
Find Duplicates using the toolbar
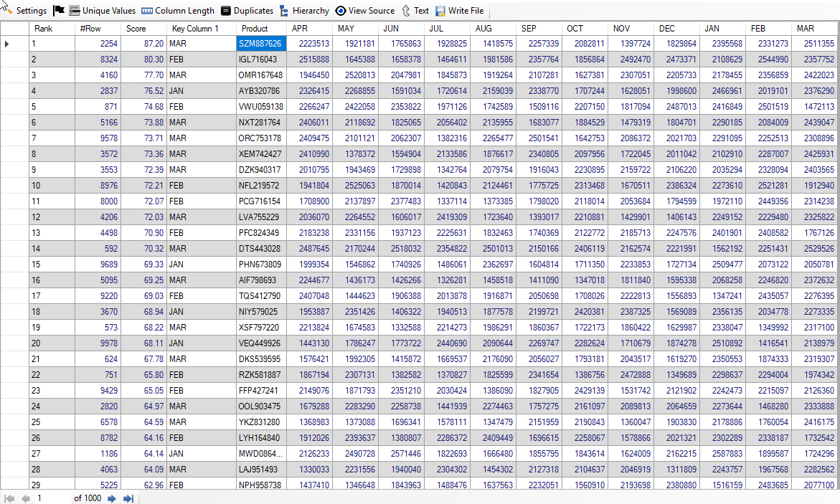tap(247, 11)
